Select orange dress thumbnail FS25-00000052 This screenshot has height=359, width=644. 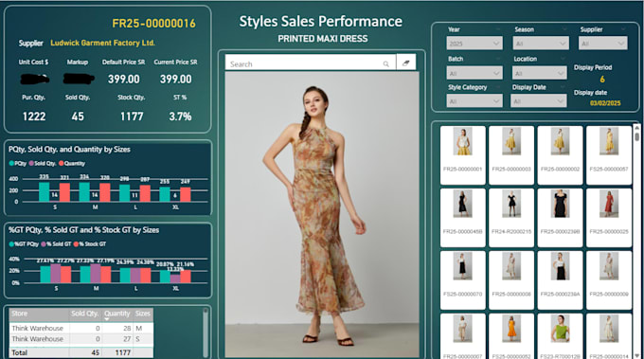click(x=511, y=336)
